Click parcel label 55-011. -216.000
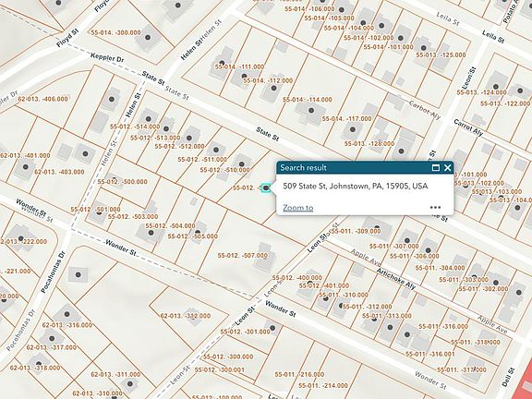The width and height of the screenshot is (532, 399). (x=299, y=375)
